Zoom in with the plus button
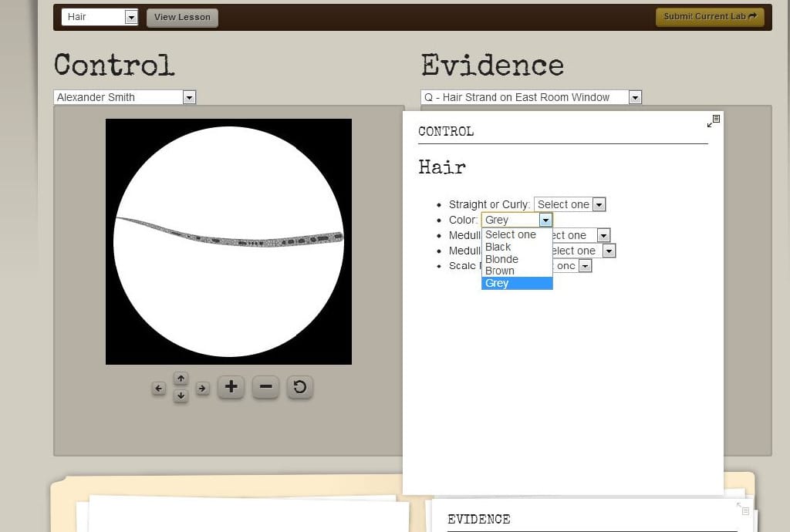The image size is (790, 532). (231, 387)
